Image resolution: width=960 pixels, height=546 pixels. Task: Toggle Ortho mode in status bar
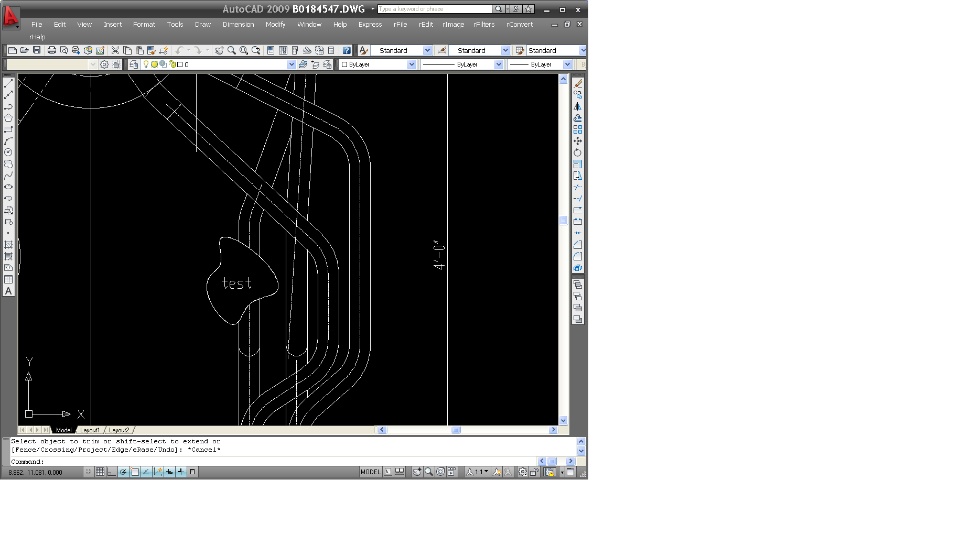coord(111,472)
